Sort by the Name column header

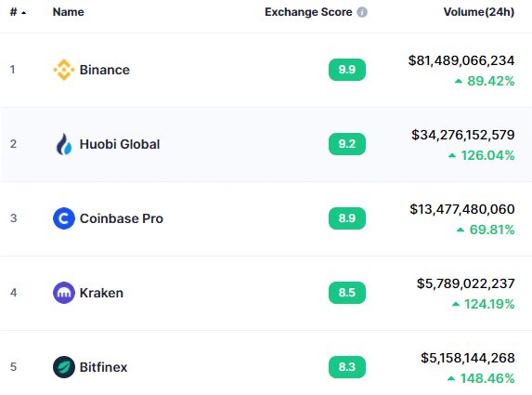click(68, 12)
